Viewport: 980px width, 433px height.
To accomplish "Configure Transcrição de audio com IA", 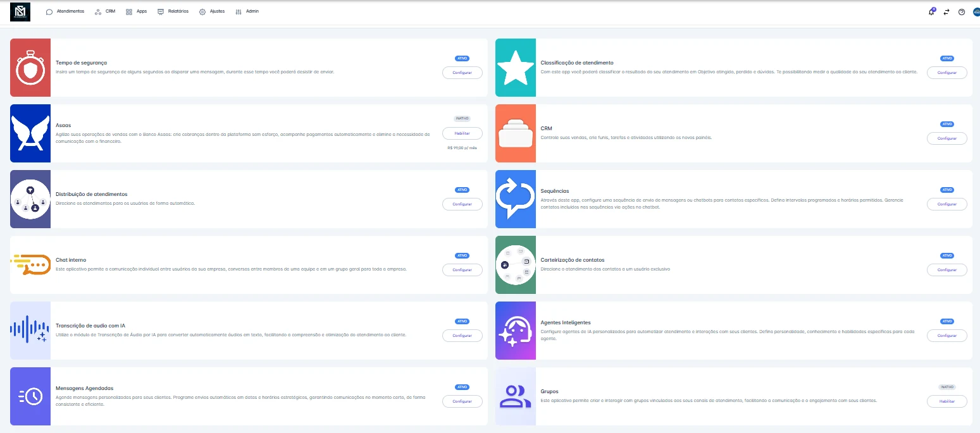I will (x=462, y=336).
